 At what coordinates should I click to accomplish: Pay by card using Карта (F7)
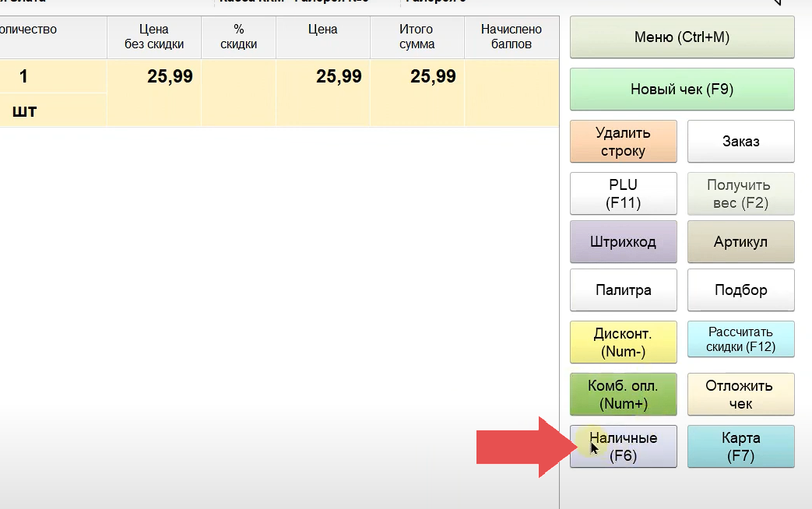tap(740, 447)
